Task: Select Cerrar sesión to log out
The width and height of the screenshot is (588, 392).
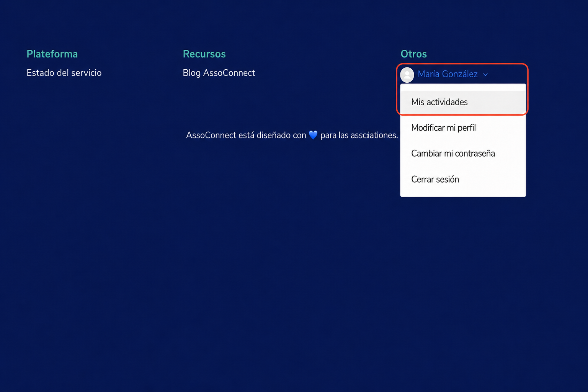Action: pyautogui.click(x=463, y=179)
